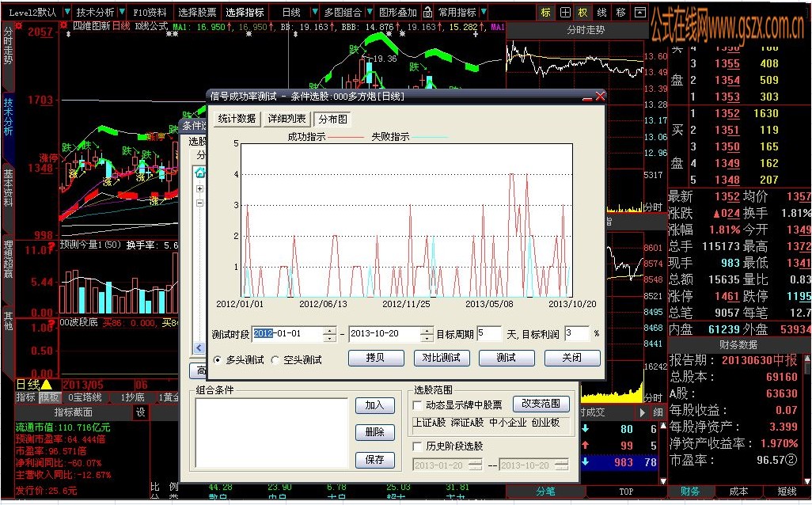
Task: Expand the plus node in condition tree
Action: coord(200,189)
